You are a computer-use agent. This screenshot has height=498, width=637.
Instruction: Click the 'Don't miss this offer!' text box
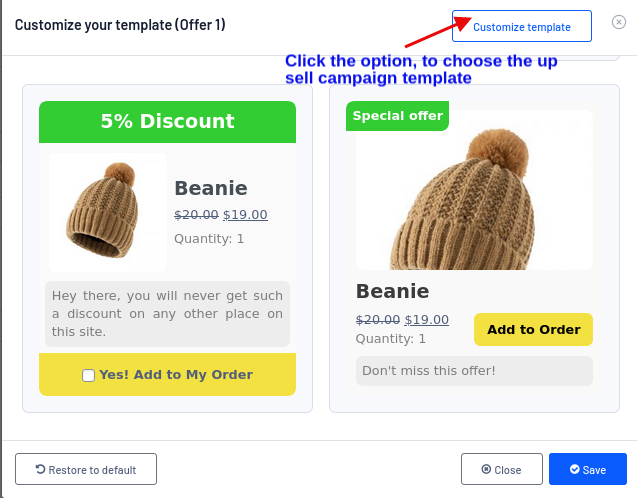pos(474,371)
